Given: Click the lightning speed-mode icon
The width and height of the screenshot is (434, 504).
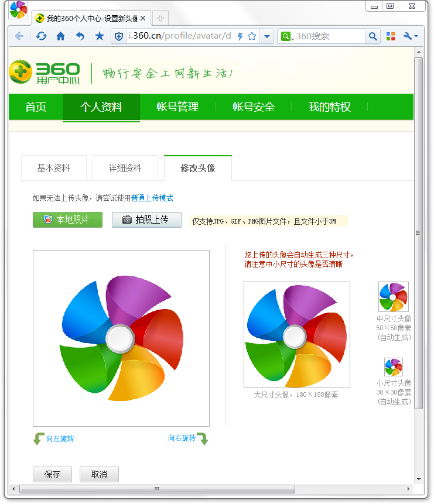Looking at the screenshot, I should [240, 36].
